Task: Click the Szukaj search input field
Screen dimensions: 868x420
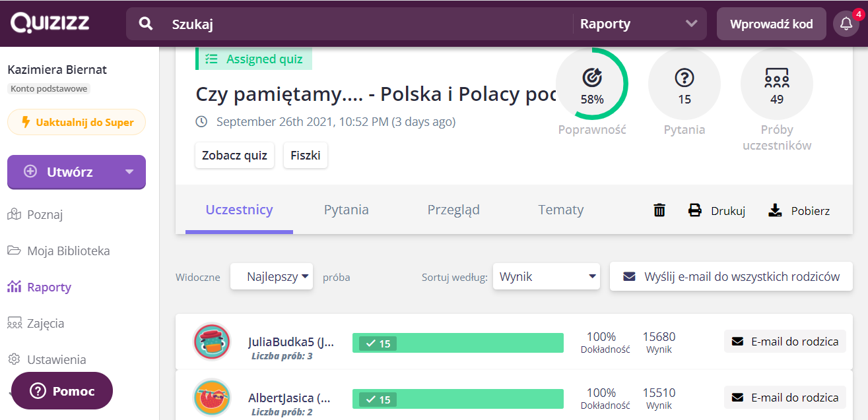Action: click(363, 24)
